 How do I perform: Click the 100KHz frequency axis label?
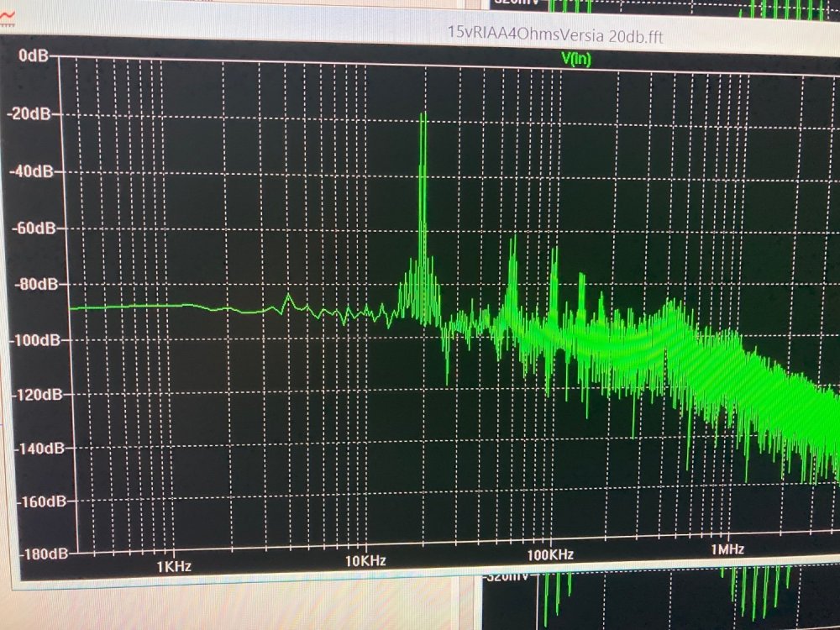[550, 555]
